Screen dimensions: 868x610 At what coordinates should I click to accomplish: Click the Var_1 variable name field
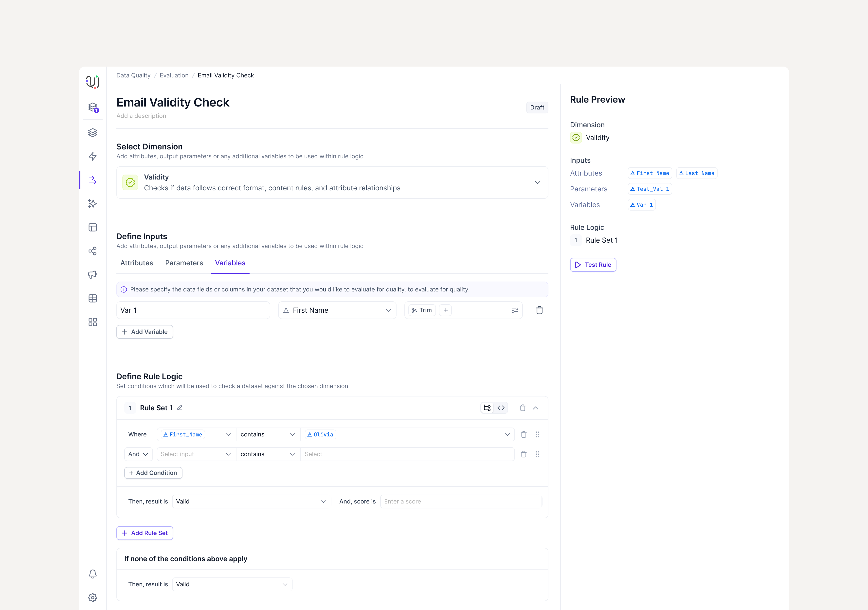coord(193,310)
